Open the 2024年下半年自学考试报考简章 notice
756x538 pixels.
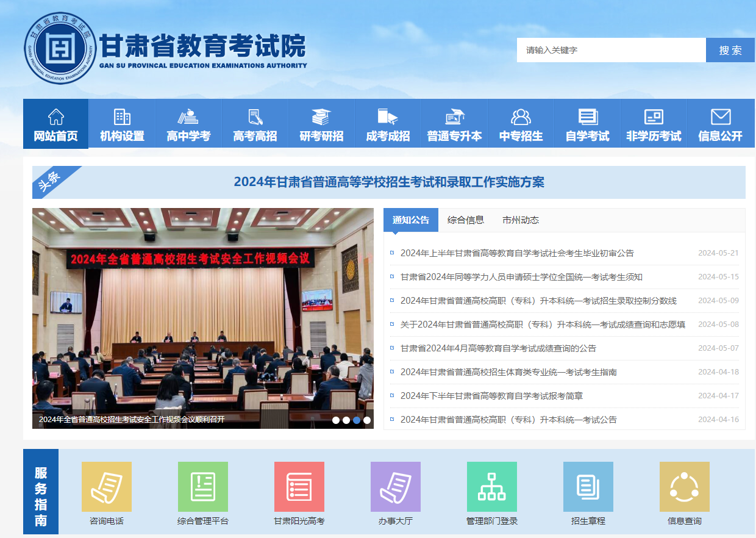pos(491,396)
